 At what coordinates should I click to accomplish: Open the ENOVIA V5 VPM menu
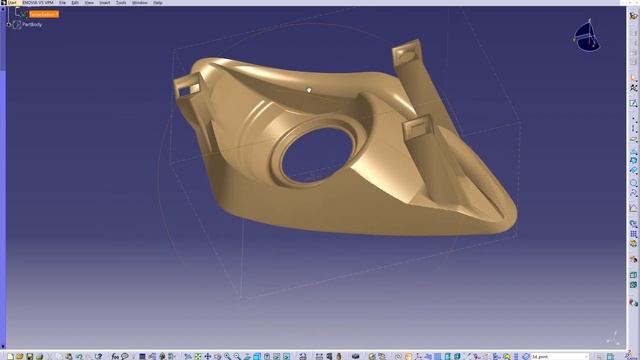coord(38,2)
